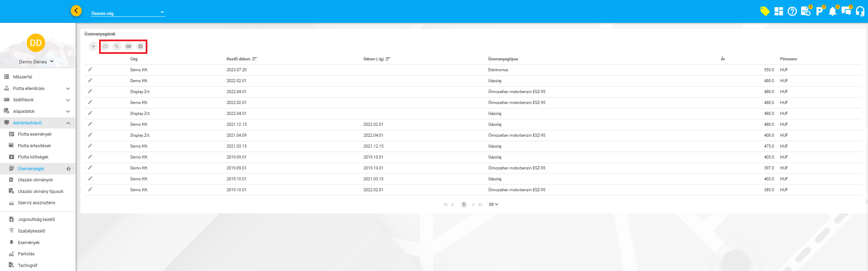Open the help question mark icon
Screen dimensions: 868x271
coord(792,12)
